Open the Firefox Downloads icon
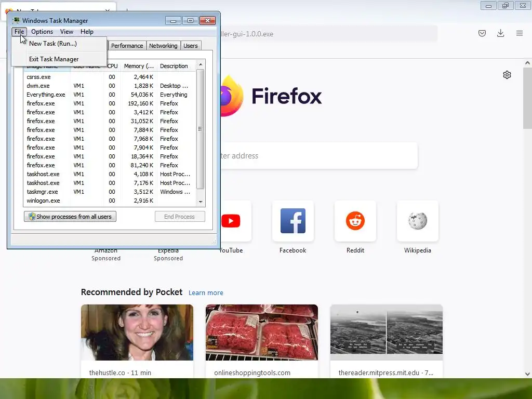532x399 pixels. [500, 33]
